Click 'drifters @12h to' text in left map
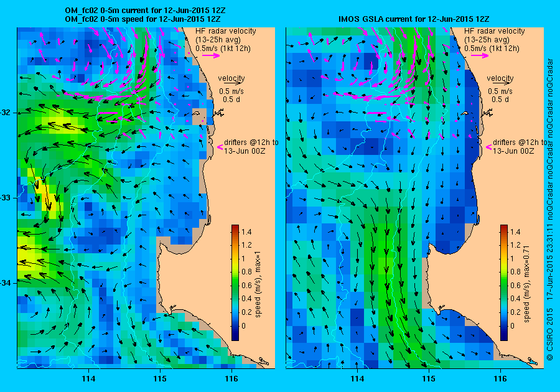Screen dimensions: 560x392 [x=251, y=142]
